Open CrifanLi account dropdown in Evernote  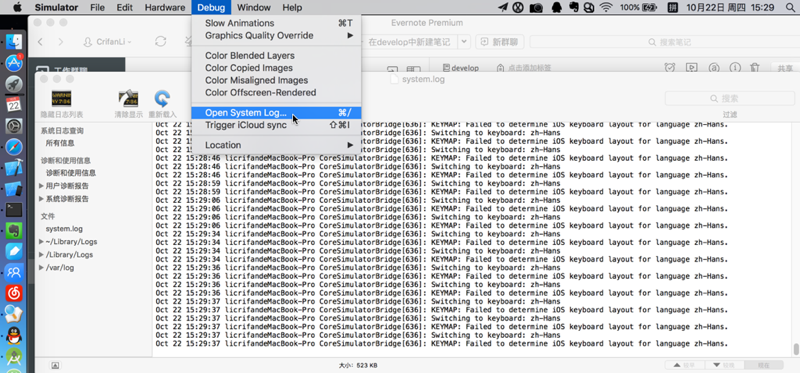107,42
